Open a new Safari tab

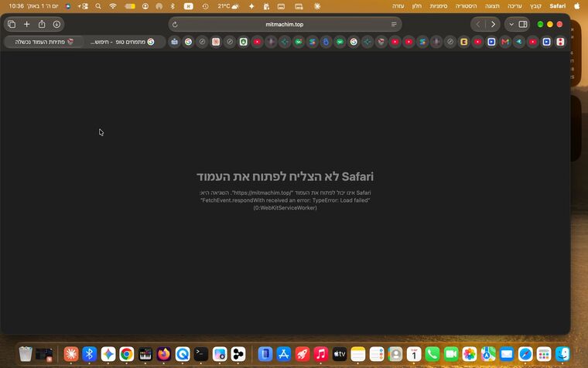(26, 25)
